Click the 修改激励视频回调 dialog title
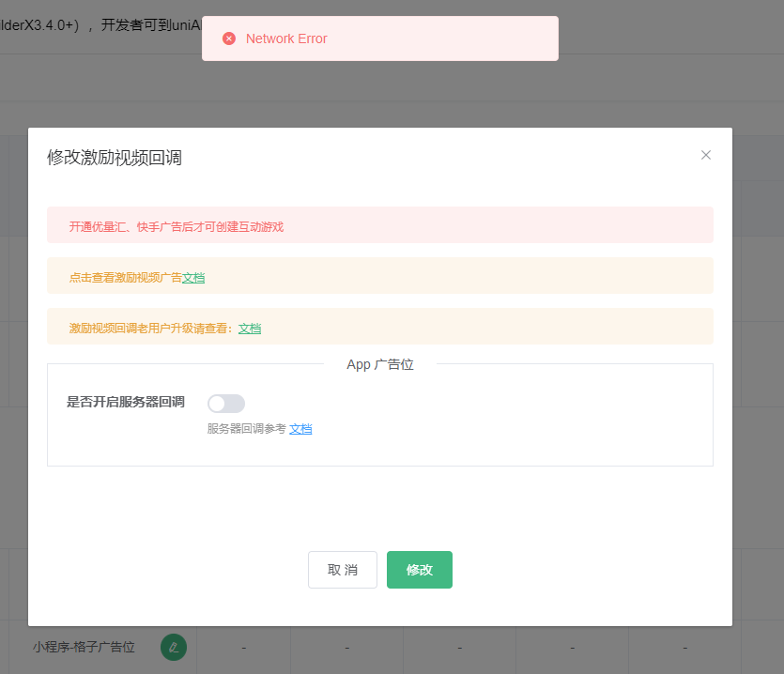This screenshot has height=674, width=784. point(115,158)
